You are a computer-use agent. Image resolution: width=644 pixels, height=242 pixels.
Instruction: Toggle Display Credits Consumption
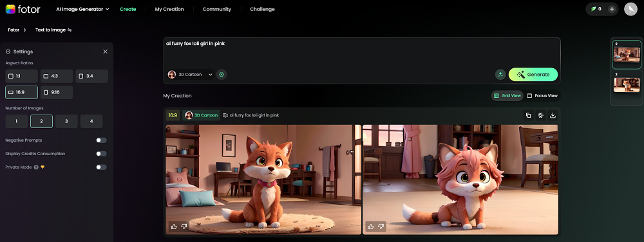coord(101,154)
